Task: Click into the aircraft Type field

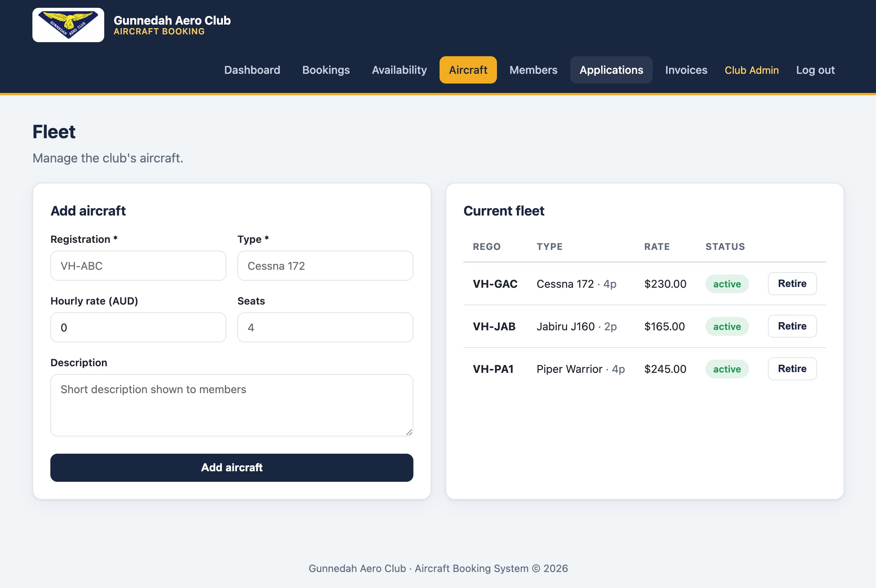Action: pos(325,266)
